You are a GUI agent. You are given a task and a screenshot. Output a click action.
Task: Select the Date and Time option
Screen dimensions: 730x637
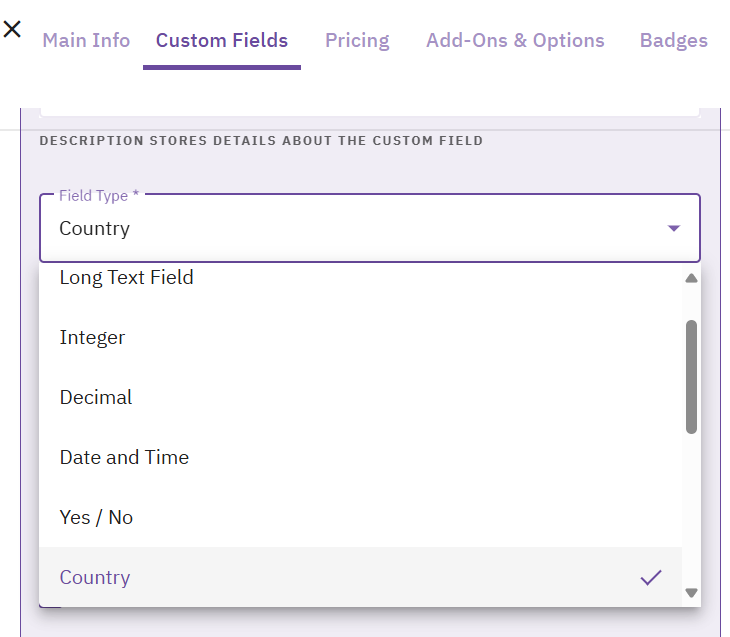pyautogui.click(x=124, y=458)
